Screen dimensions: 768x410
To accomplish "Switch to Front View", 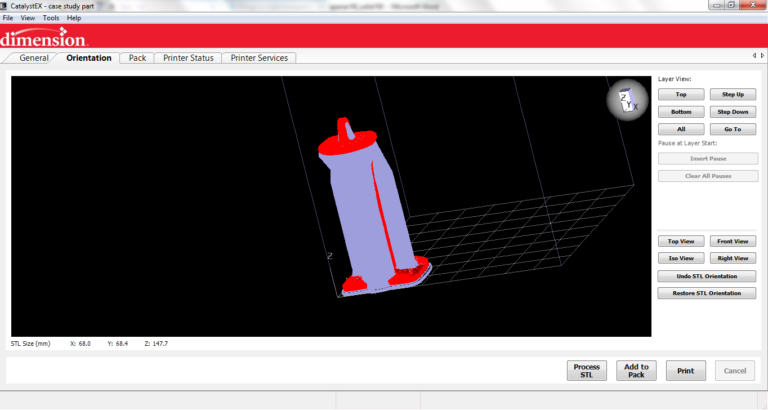I will [x=733, y=241].
